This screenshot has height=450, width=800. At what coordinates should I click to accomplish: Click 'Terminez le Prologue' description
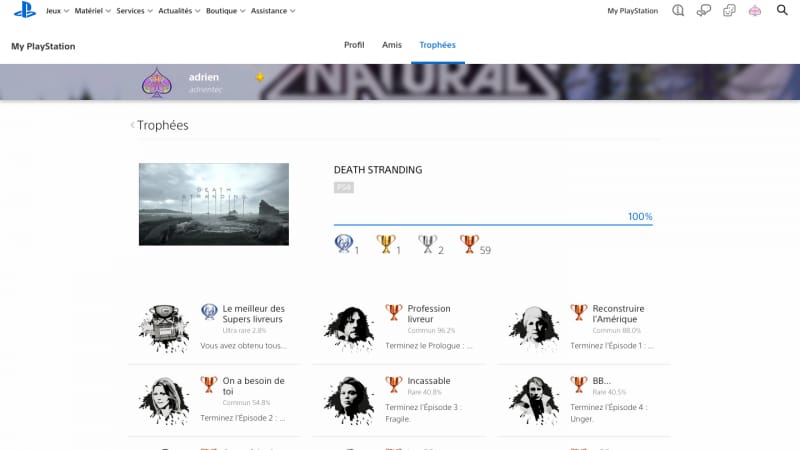(x=429, y=345)
